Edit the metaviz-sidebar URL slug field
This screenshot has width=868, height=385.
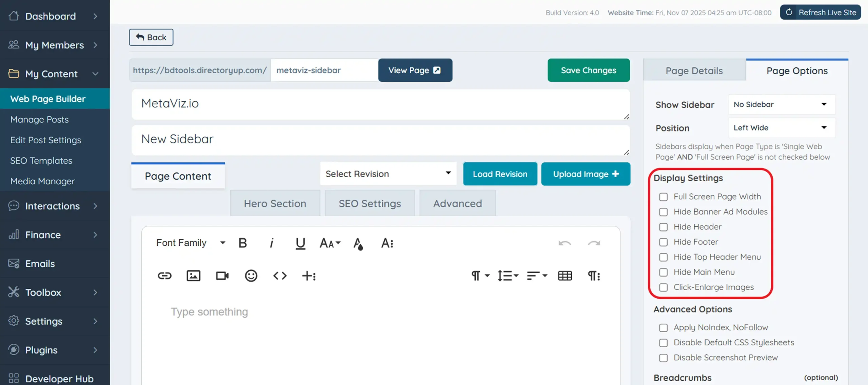pos(324,70)
